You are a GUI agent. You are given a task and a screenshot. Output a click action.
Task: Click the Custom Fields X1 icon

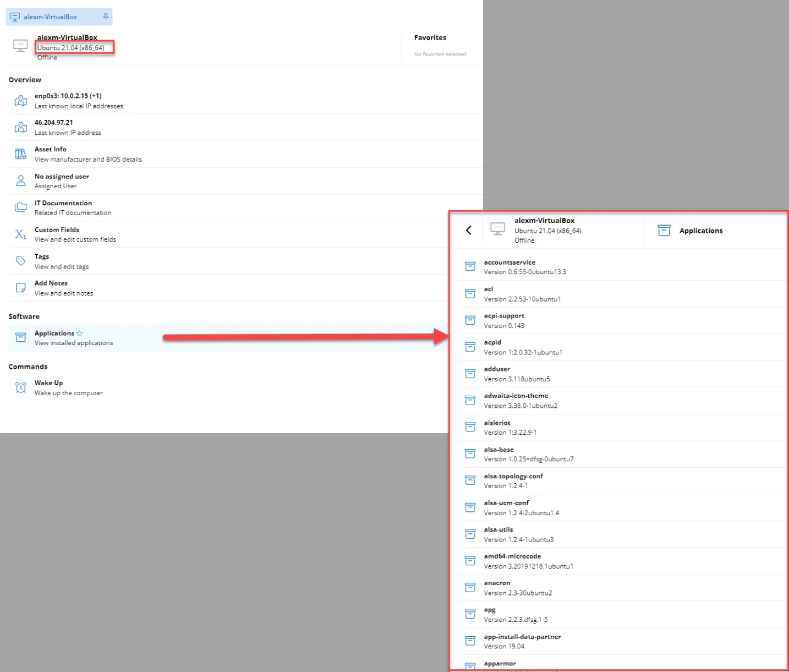(x=21, y=234)
